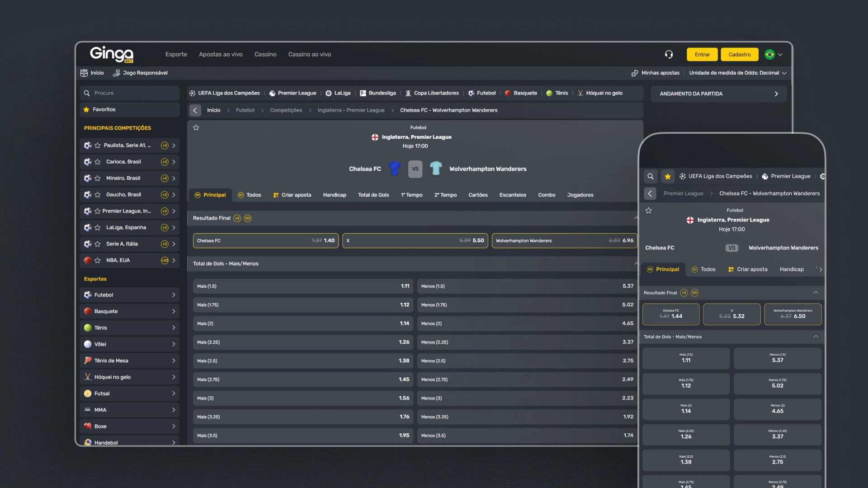Switch to the Criar aposta tab on desktop
Screen dimensions: 868x488
[x=292, y=195]
